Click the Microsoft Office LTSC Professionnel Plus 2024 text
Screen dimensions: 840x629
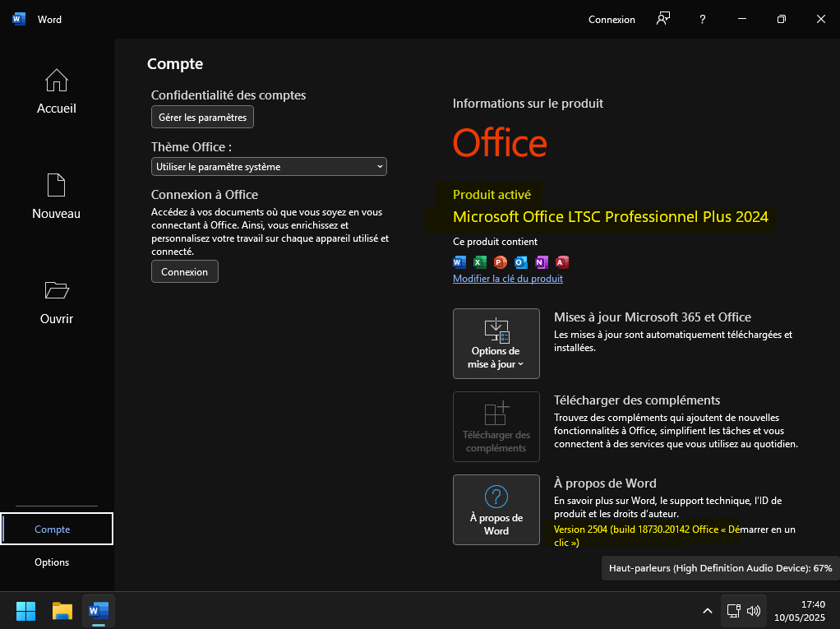610,217
